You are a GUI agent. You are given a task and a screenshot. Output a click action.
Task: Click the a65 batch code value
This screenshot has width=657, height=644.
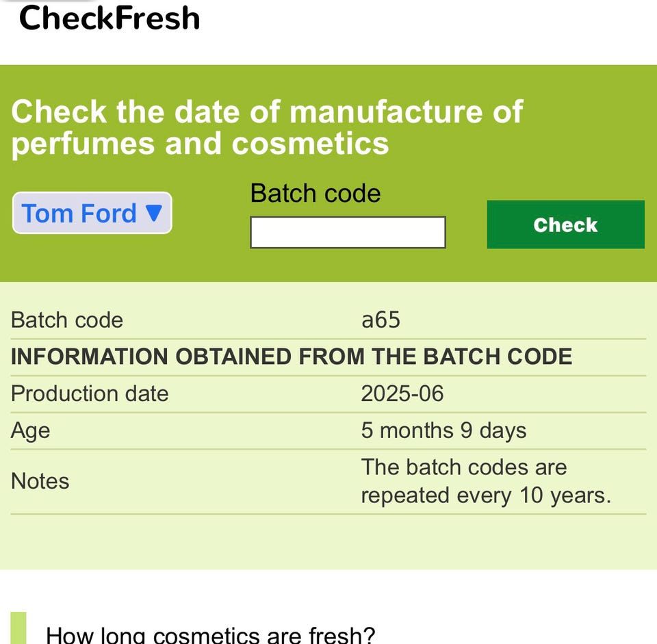[381, 320]
